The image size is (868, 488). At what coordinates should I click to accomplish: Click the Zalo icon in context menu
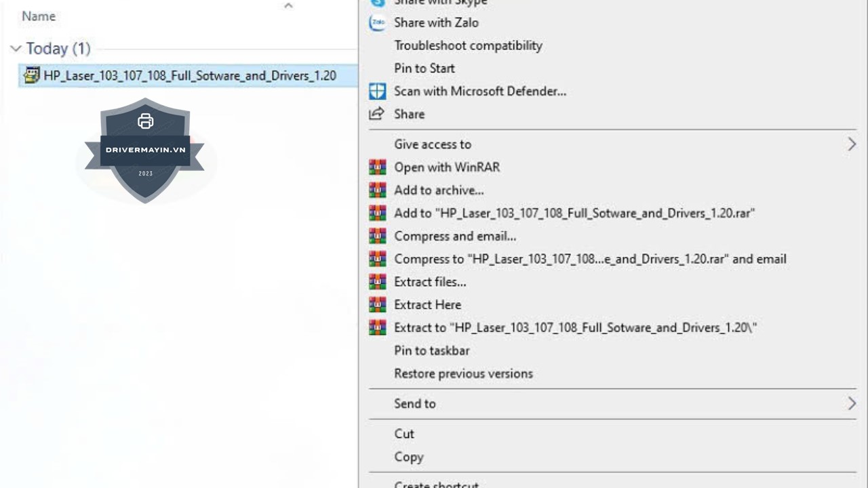[x=377, y=22]
